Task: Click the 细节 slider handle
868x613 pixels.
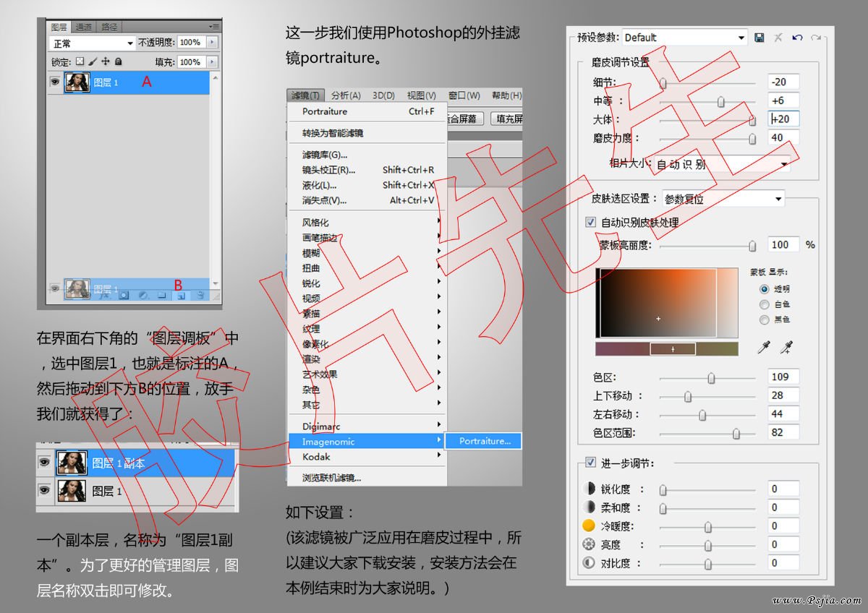Action: (x=663, y=83)
